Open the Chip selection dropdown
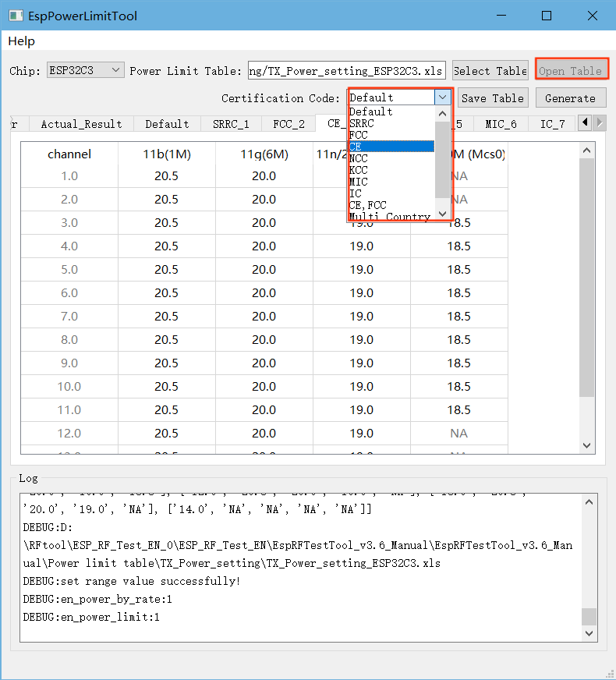Viewport: 616px width, 680px height. coord(85,70)
